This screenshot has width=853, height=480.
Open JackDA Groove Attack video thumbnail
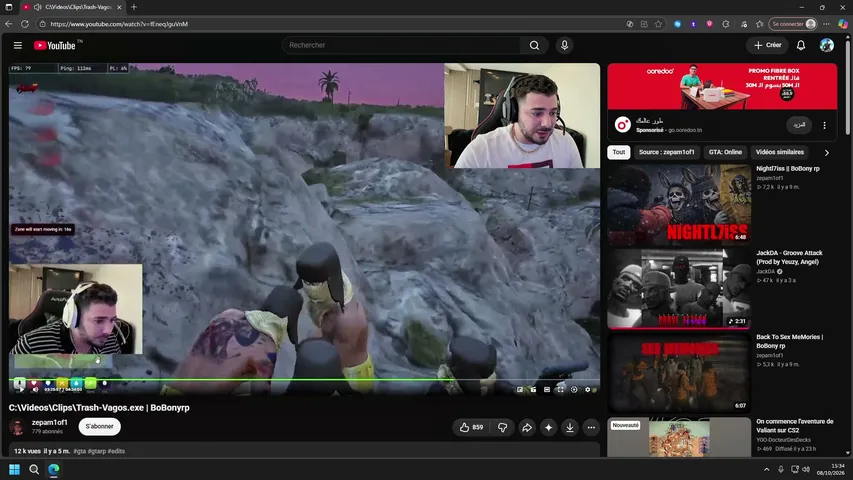click(x=679, y=288)
